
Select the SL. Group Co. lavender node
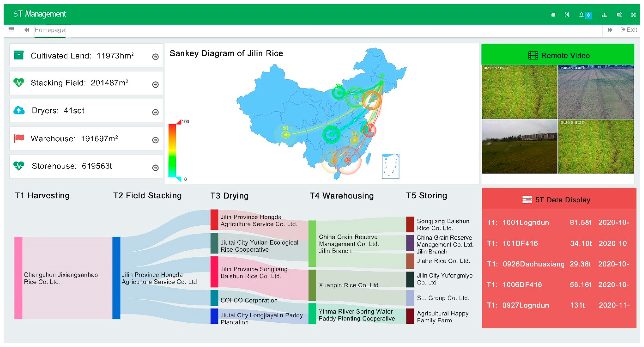click(410, 298)
